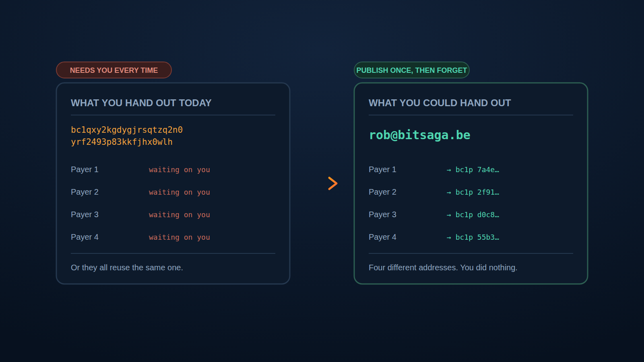Click 'Payer 4' in the left card

click(85, 237)
